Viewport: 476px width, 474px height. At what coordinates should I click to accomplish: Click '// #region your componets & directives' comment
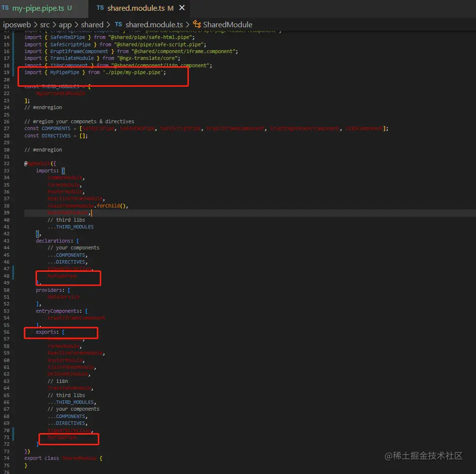tap(79, 121)
